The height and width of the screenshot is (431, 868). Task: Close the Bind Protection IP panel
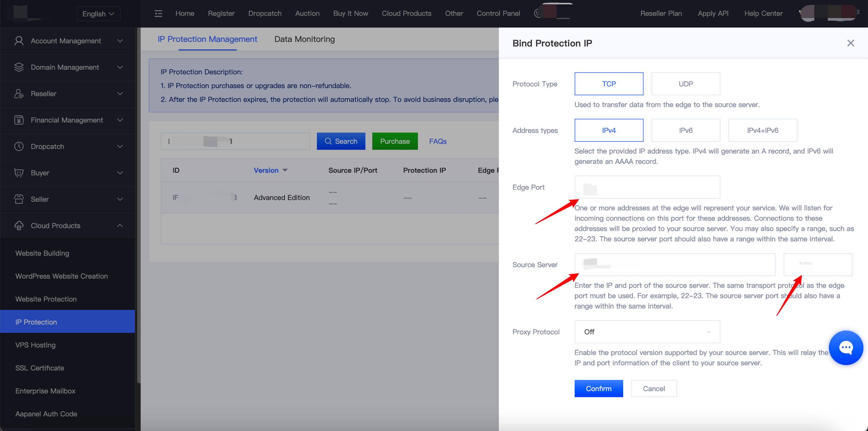(850, 43)
